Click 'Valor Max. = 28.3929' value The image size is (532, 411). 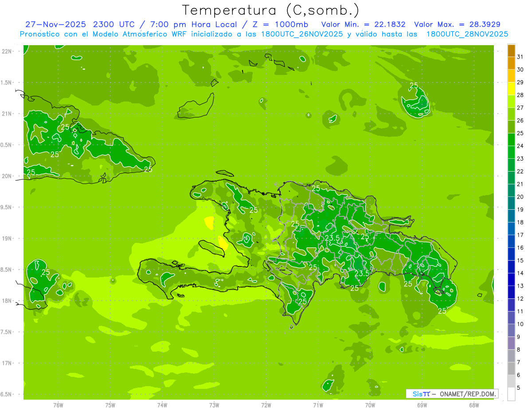[x=457, y=24]
